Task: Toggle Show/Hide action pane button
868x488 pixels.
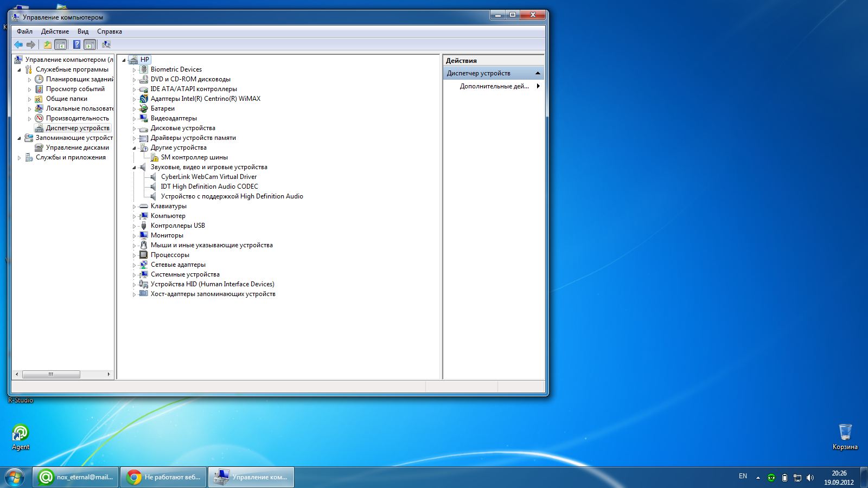Action: [x=90, y=44]
